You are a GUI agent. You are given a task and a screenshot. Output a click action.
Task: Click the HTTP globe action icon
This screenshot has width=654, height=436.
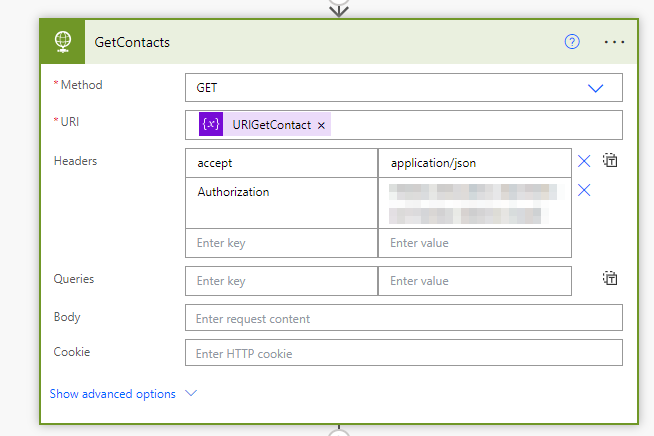pos(62,42)
